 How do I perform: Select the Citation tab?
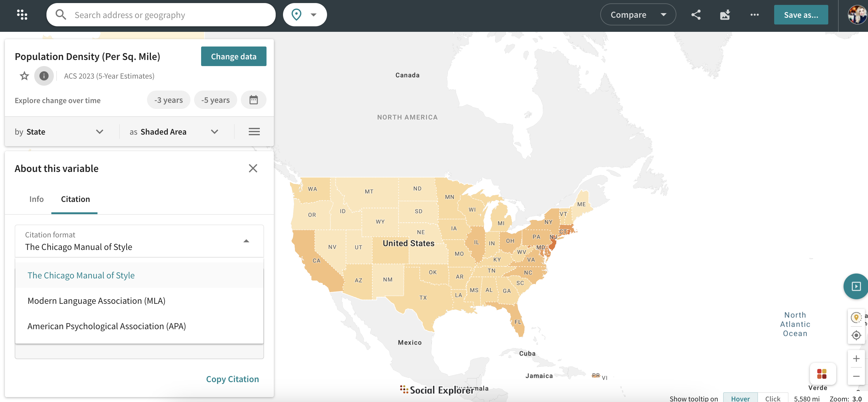[x=75, y=199]
